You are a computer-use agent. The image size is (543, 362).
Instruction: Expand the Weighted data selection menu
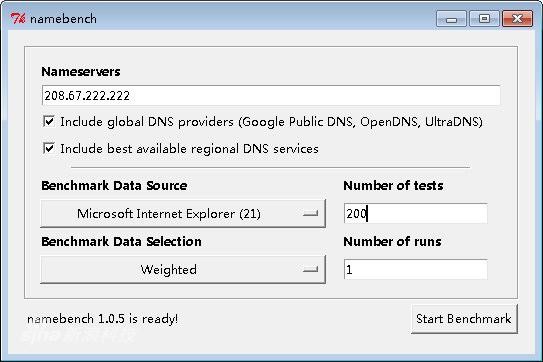click(183, 270)
